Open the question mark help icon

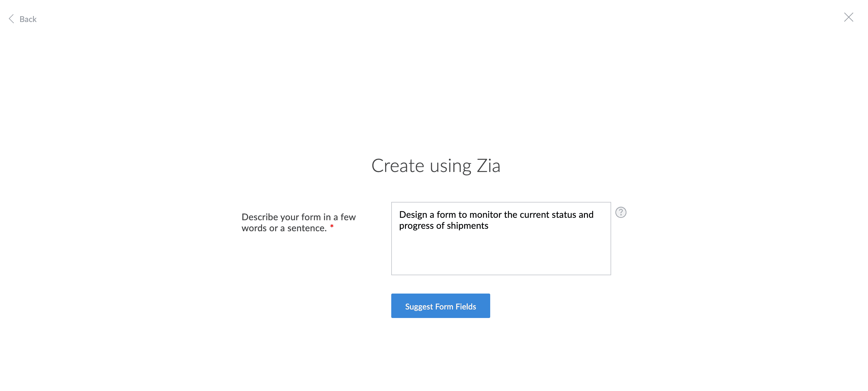[621, 212]
